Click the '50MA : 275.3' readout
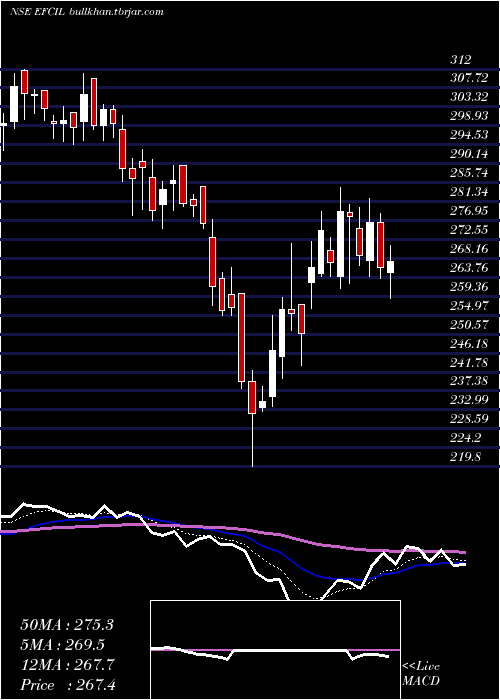 pyautogui.click(x=67, y=625)
